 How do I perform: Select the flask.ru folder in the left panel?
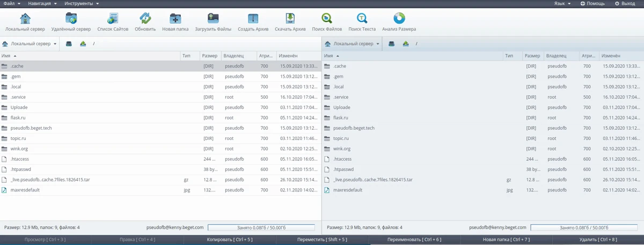[18, 117]
